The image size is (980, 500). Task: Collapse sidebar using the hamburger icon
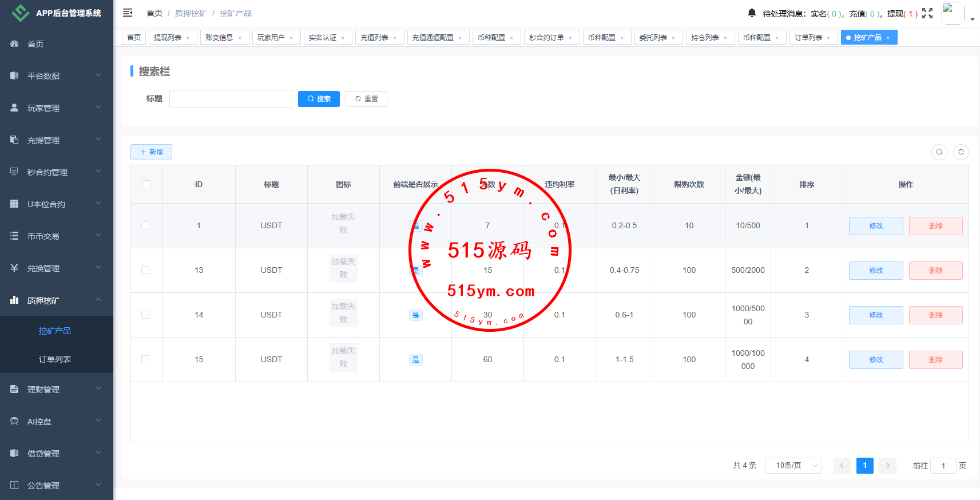pyautogui.click(x=128, y=13)
